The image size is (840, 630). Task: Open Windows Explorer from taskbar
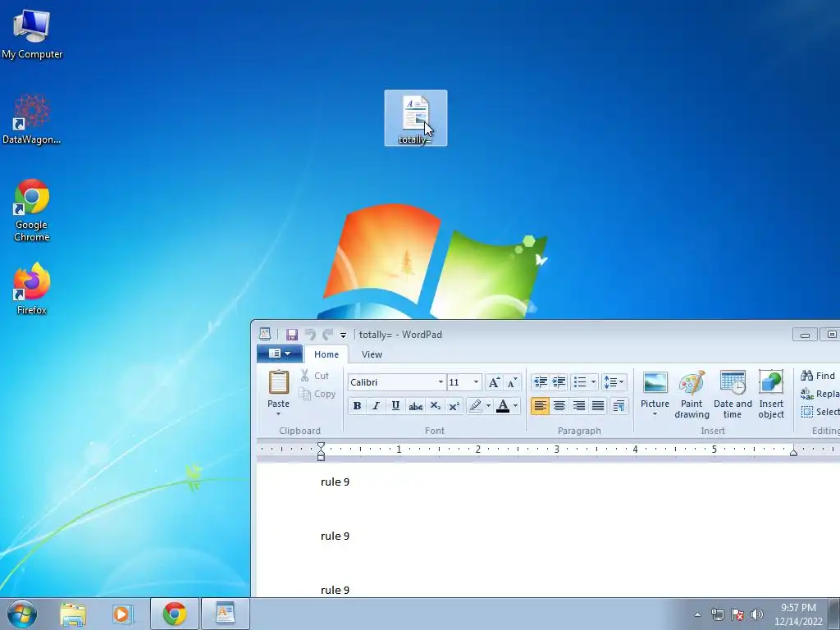pos(73,614)
